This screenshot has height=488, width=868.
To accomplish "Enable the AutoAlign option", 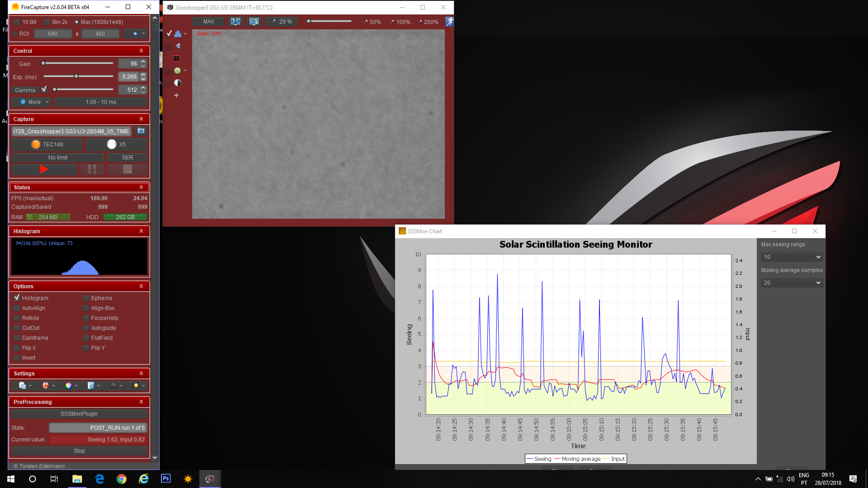I will point(17,308).
